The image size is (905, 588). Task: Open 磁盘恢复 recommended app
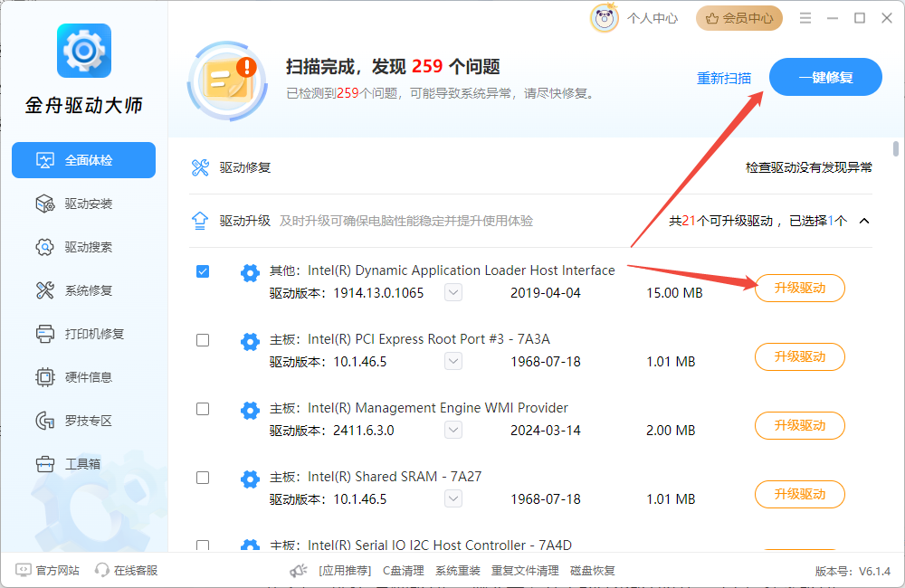coord(593,571)
